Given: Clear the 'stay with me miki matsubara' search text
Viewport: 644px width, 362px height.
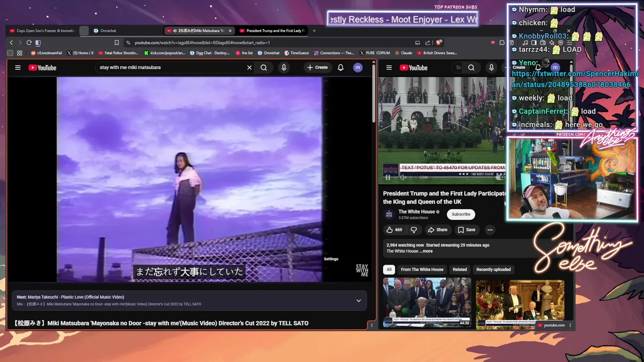Looking at the screenshot, I should pyautogui.click(x=249, y=67).
